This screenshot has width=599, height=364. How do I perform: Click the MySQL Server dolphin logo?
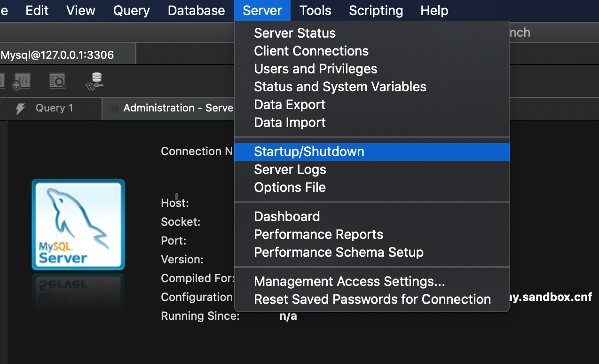pos(78,224)
